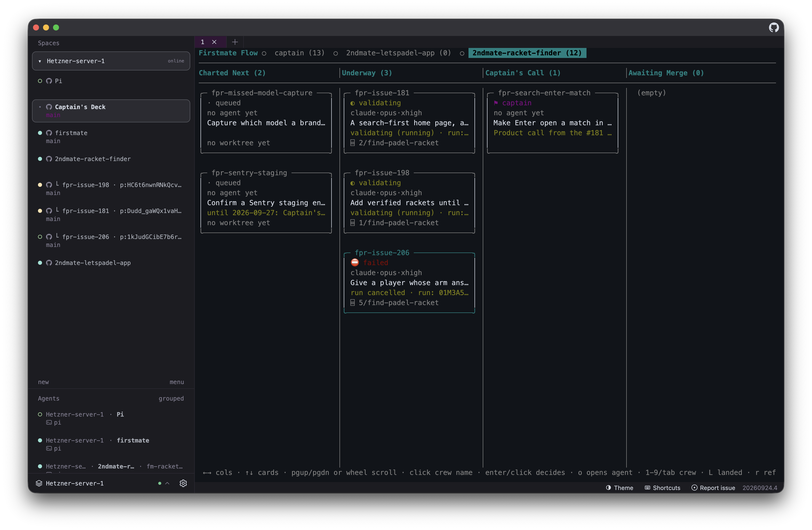The height and width of the screenshot is (530, 812).
Task: Switch to the 2ndmate-letspadel-app (0) crew tab
Action: pos(398,53)
